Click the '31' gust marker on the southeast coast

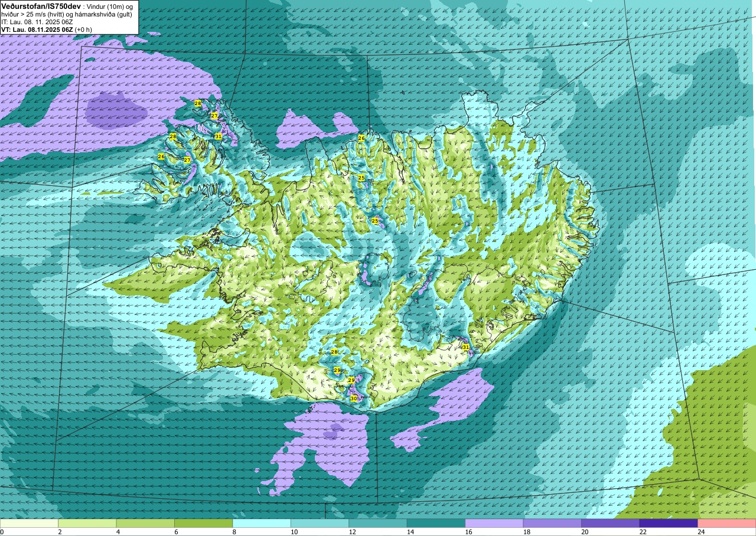(x=465, y=347)
